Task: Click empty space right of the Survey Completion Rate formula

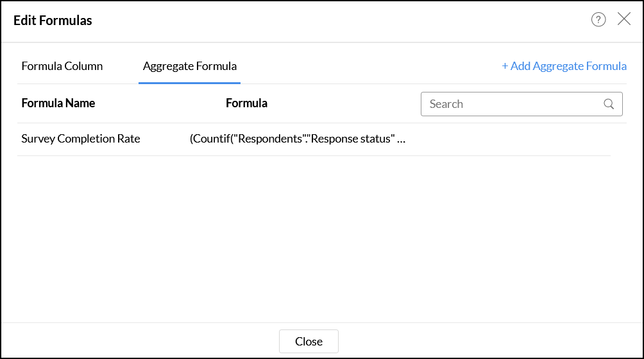Action: pyautogui.click(x=513, y=139)
